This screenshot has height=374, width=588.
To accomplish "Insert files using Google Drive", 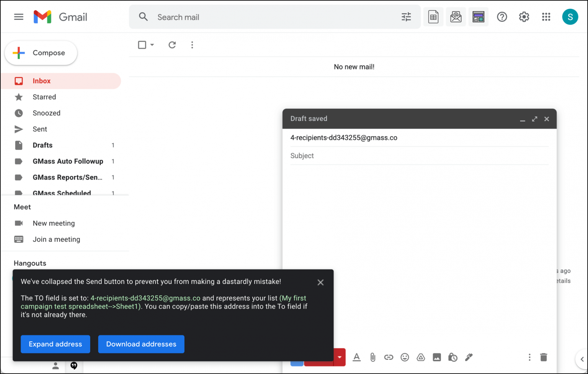I will pos(421,357).
